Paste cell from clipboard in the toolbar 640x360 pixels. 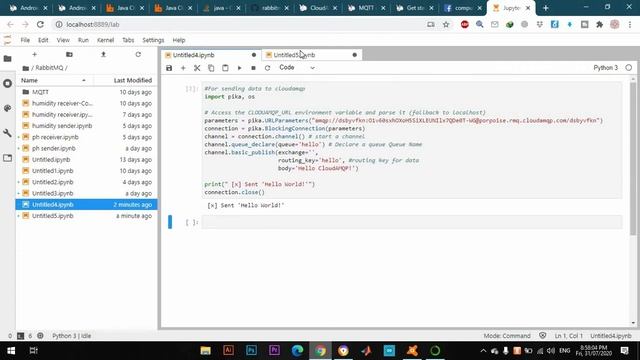click(225, 68)
